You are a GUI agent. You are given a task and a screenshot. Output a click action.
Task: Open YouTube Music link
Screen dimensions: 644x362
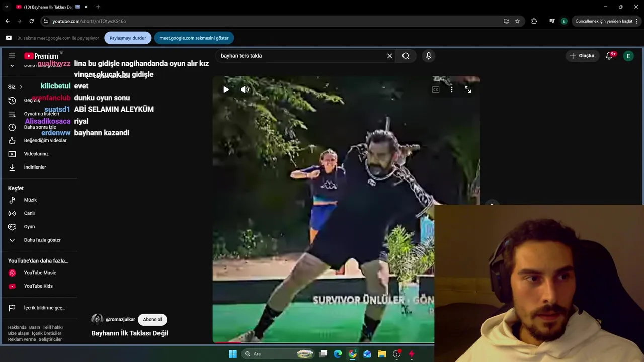[x=40, y=273]
